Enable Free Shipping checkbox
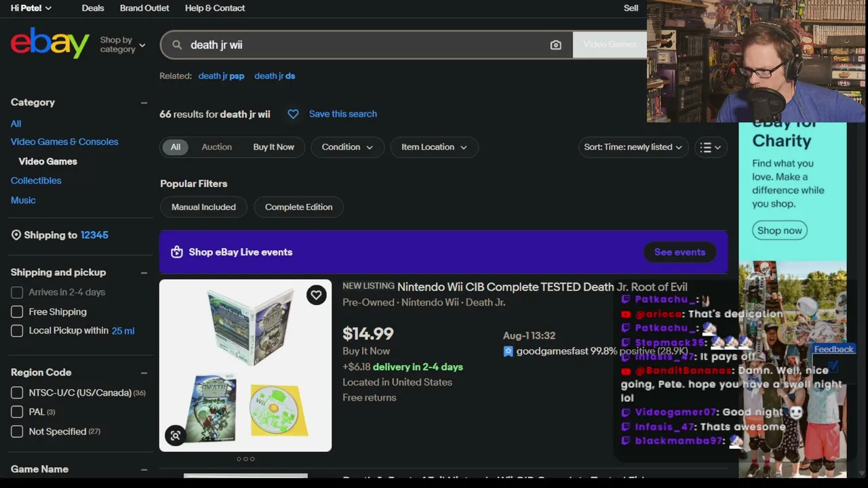 (17, 312)
